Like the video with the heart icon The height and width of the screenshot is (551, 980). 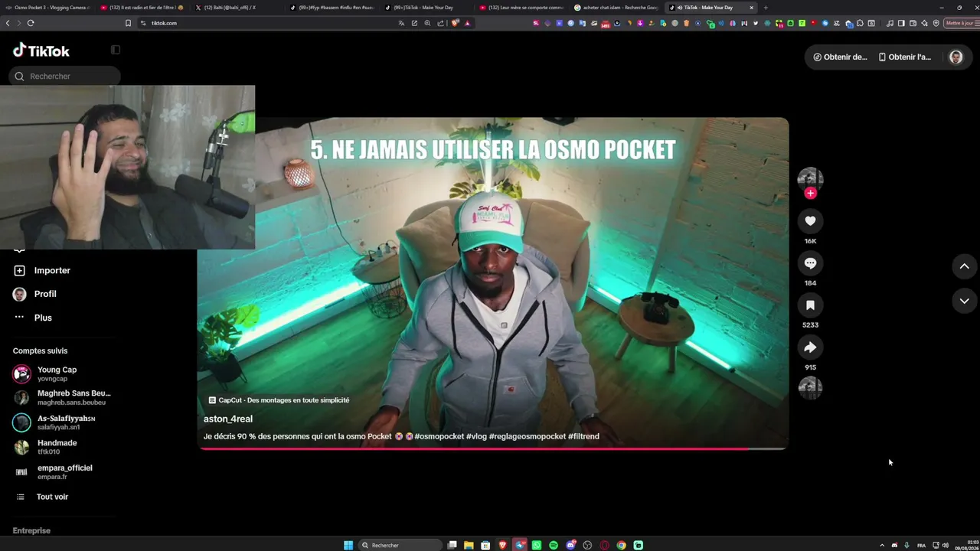810,221
